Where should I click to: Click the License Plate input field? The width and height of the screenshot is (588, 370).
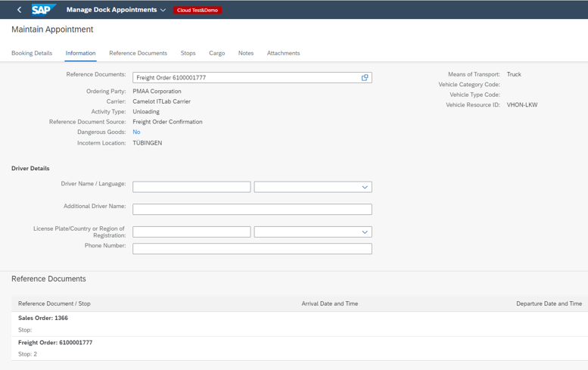(191, 232)
